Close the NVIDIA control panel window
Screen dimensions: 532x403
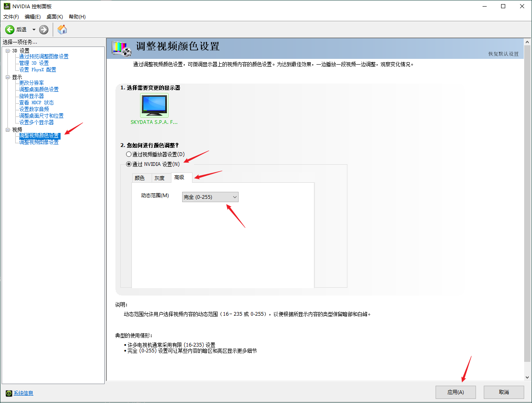click(x=522, y=6)
